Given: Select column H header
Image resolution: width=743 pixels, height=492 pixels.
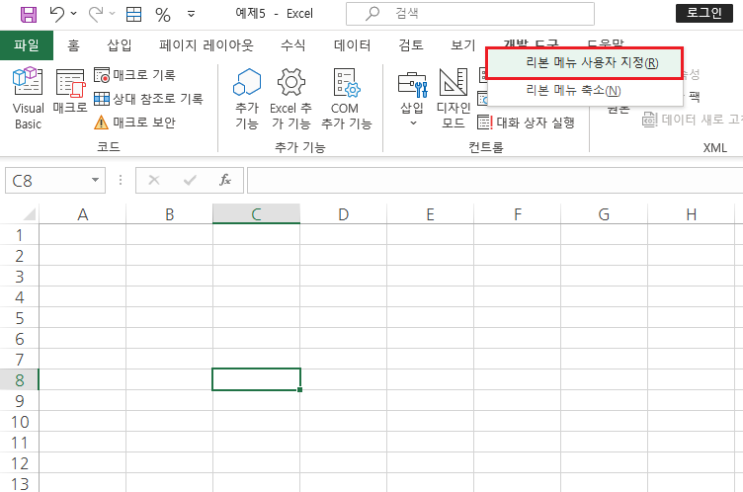Looking at the screenshot, I should [x=691, y=214].
